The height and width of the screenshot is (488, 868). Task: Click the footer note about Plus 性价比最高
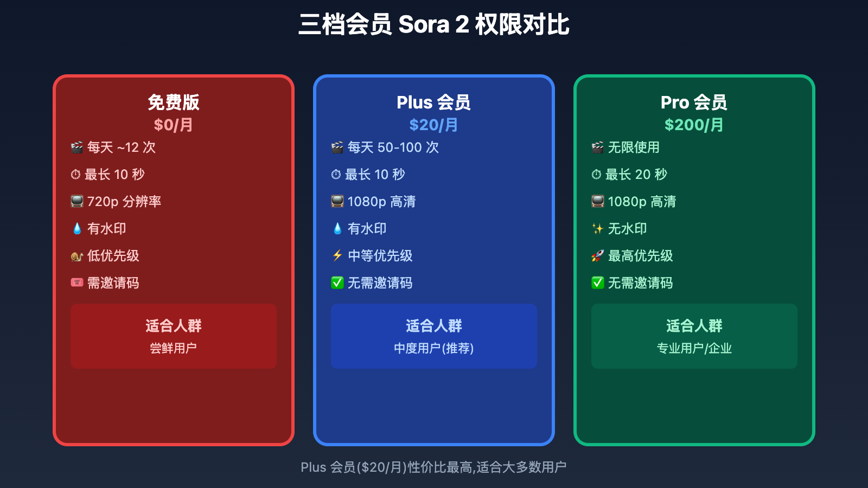click(433, 467)
